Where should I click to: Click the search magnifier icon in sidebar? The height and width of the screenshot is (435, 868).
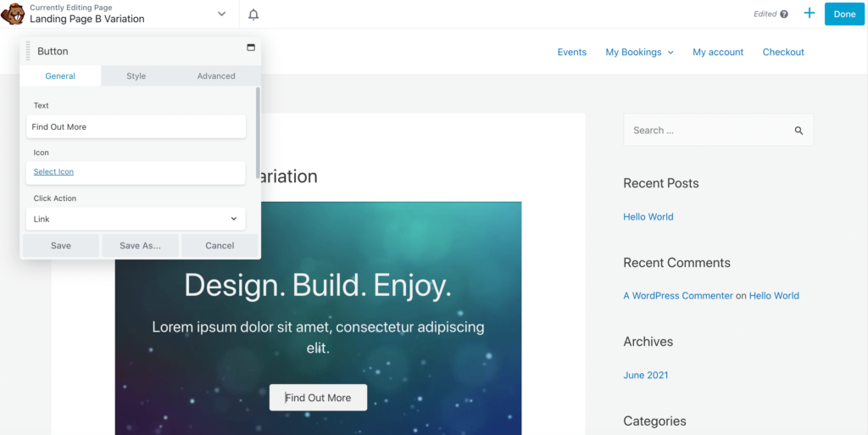click(x=798, y=131)
